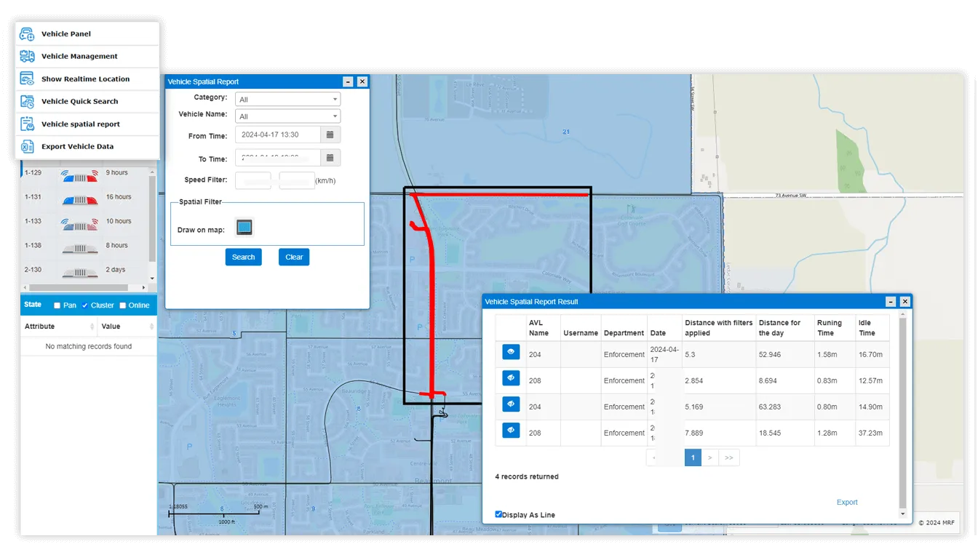The width and height of the screenshot is (978, 560).
Task: Click the To Time input field
Action: 278,158
